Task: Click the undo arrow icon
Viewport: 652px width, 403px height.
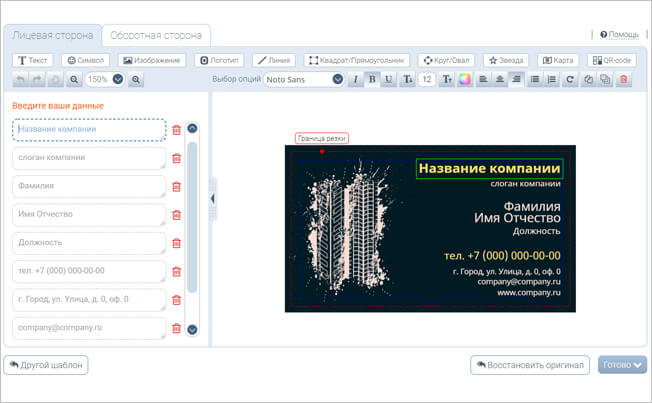Action: pyautogui.click(x=20, y=79)
